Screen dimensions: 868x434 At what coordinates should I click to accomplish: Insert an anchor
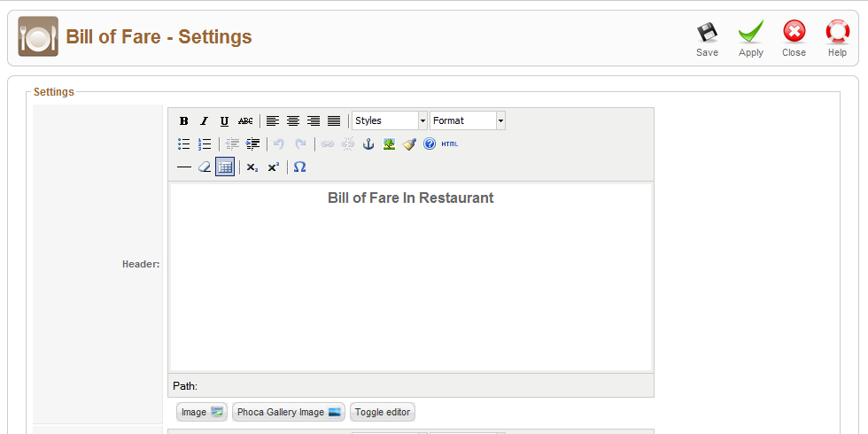368,143
